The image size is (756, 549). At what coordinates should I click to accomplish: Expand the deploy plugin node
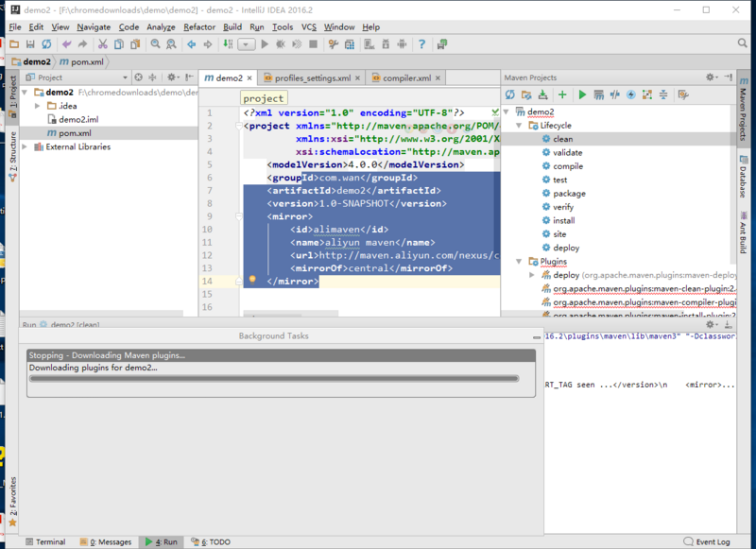[x=532, y=275]
